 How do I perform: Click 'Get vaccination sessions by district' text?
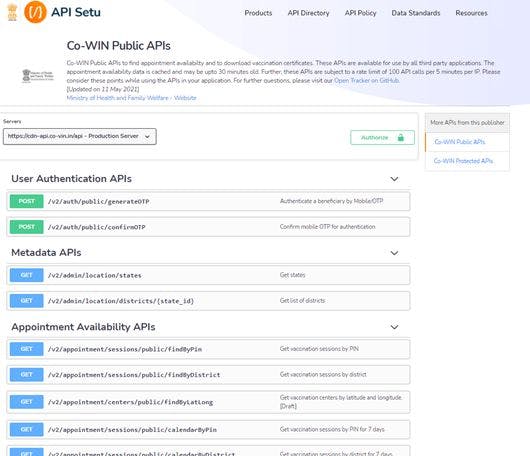point(323,374)
